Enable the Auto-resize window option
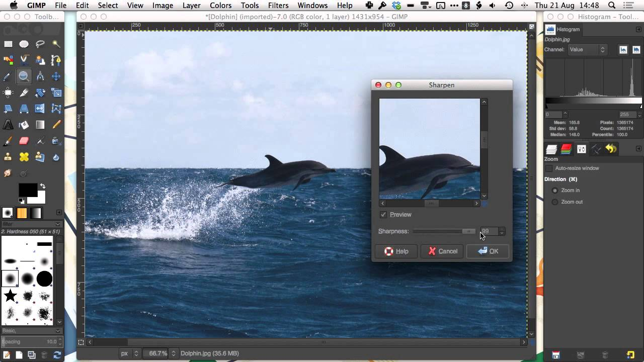644x362 pixels. pyautogui.click(x=549, y=168)
